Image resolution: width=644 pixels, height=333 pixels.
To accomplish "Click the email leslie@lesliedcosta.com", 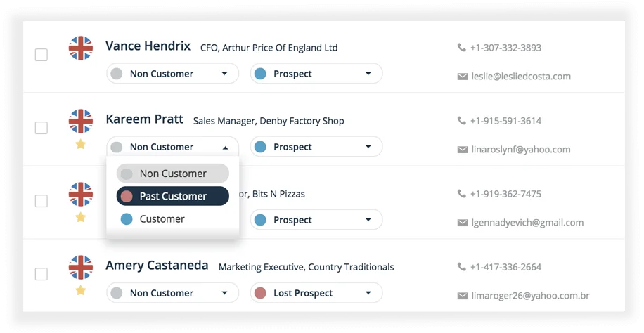I will coord(521,77).
